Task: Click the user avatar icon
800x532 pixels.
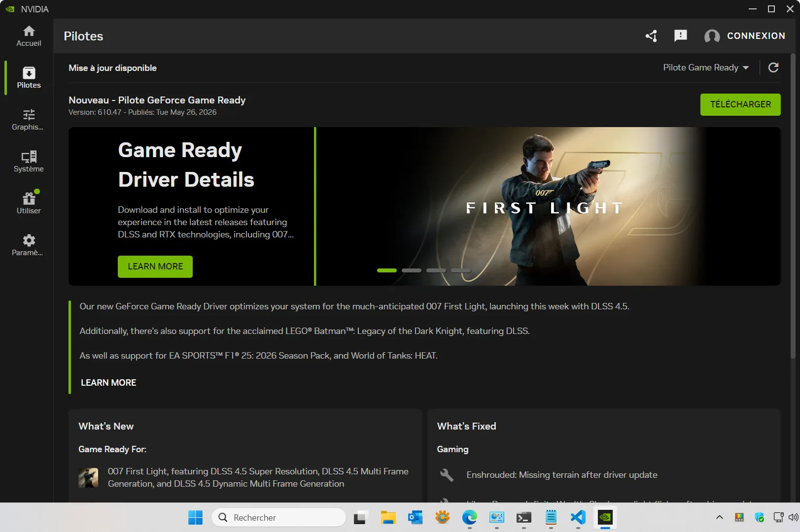Action: pyautogui.click(x=712, y=36)
